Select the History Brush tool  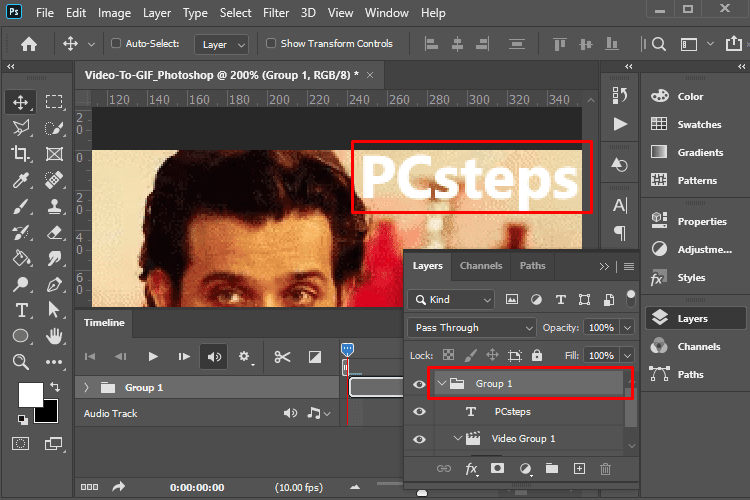(x=20, y=233)
